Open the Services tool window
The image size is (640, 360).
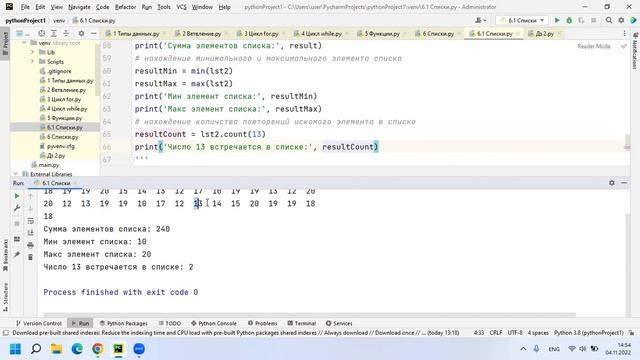[339, 323]
